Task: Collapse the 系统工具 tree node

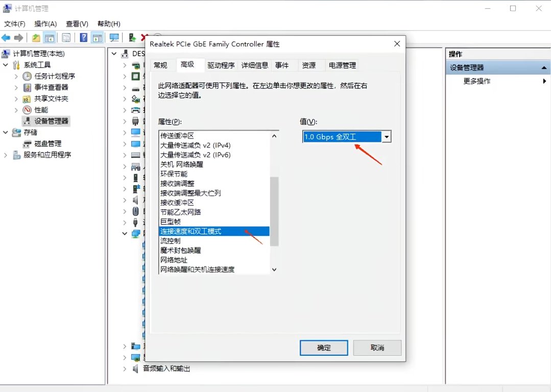Action: [6, 65]
